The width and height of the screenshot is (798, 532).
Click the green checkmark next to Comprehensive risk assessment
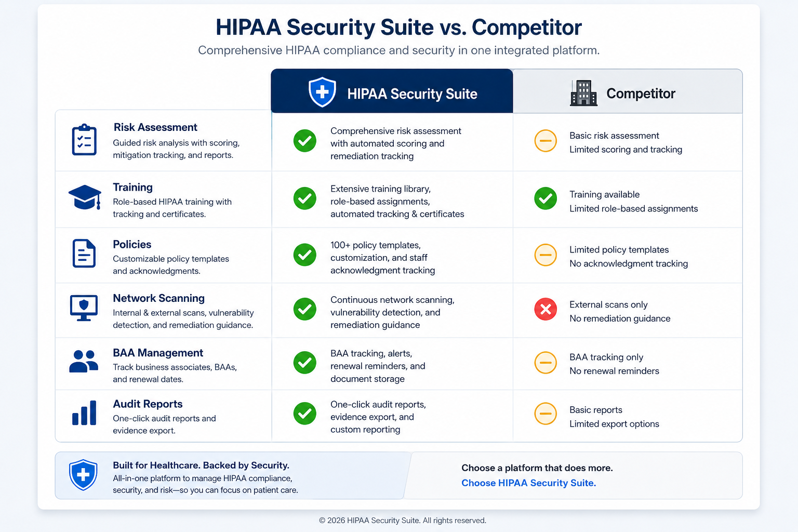[305, 141]
